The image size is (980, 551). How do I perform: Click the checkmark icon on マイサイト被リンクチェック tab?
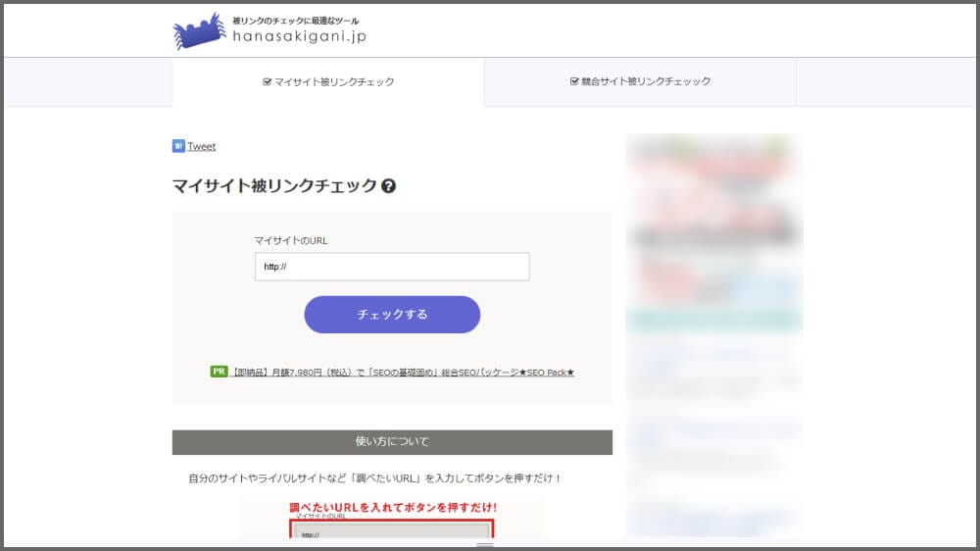click(x=267, y=82)
